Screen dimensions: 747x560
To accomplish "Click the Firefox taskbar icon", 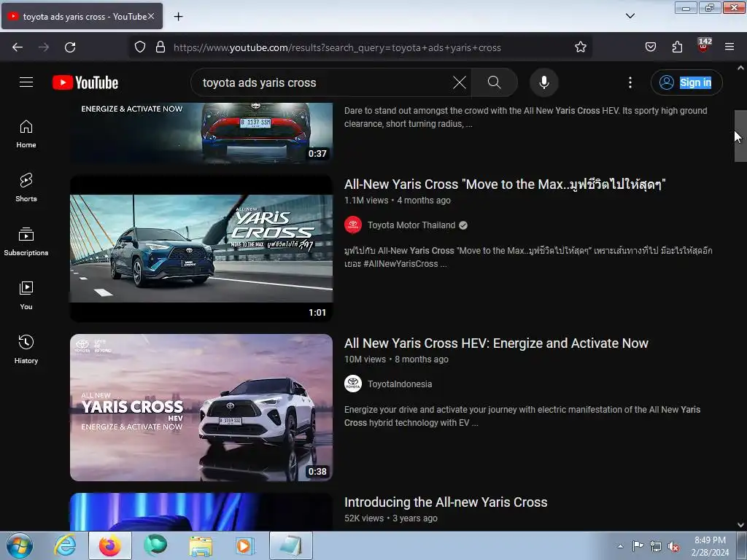I will 109,545.
